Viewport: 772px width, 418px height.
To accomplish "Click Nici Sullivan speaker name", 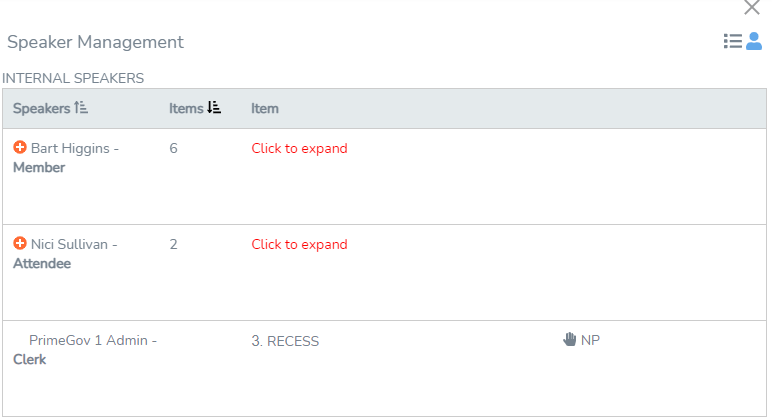I will pyautogui.click(x=69, y=244).
